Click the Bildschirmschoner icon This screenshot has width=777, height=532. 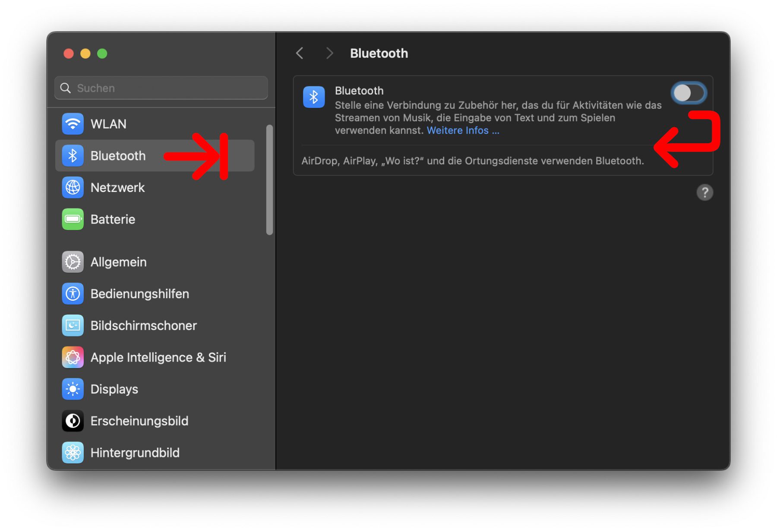[73, 325]
